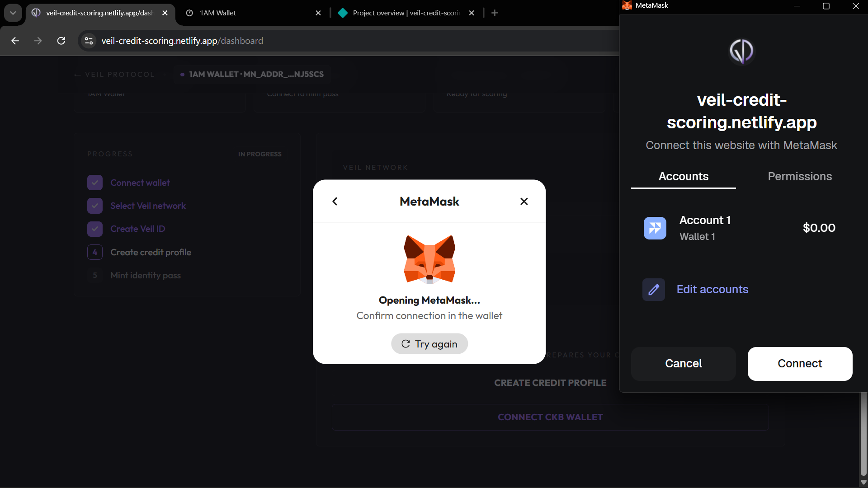
Task: Cancel the MetaMask connection request
Action: [683, 364]
